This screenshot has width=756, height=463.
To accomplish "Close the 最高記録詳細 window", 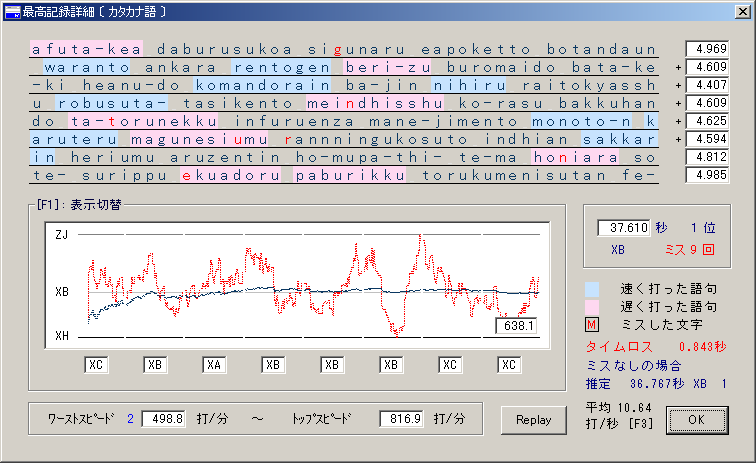I will tap(742, 12).
